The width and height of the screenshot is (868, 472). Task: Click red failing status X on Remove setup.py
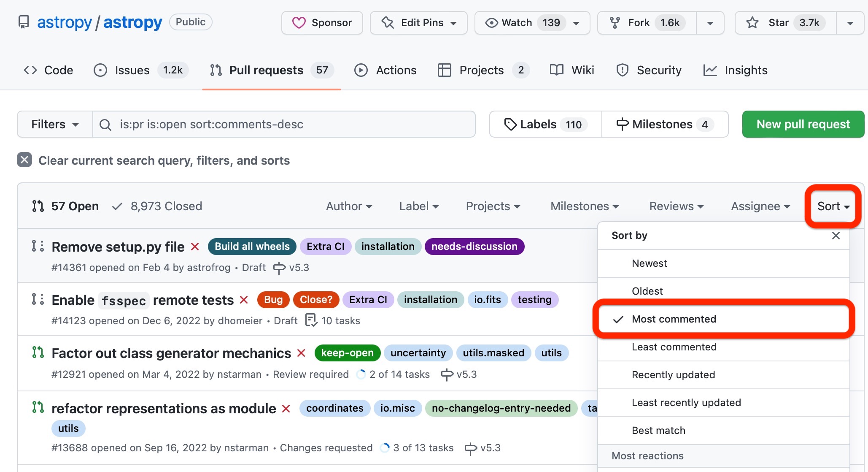[x=195, y=247]
